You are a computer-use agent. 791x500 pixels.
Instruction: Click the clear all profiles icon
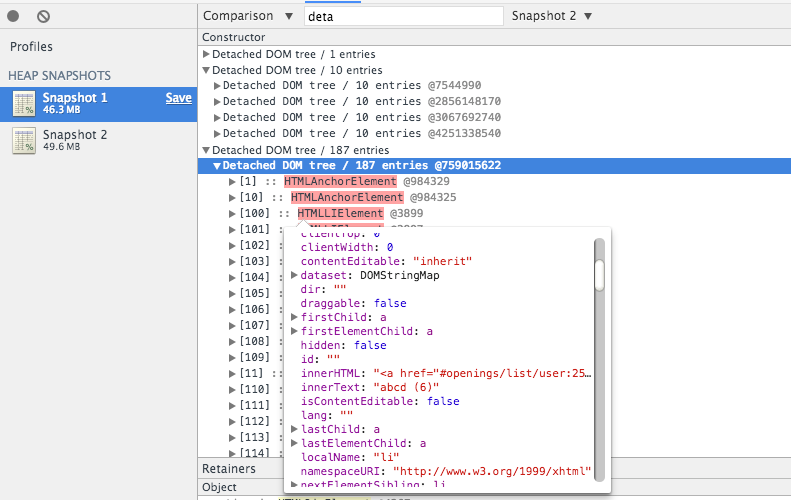point(43,16)
